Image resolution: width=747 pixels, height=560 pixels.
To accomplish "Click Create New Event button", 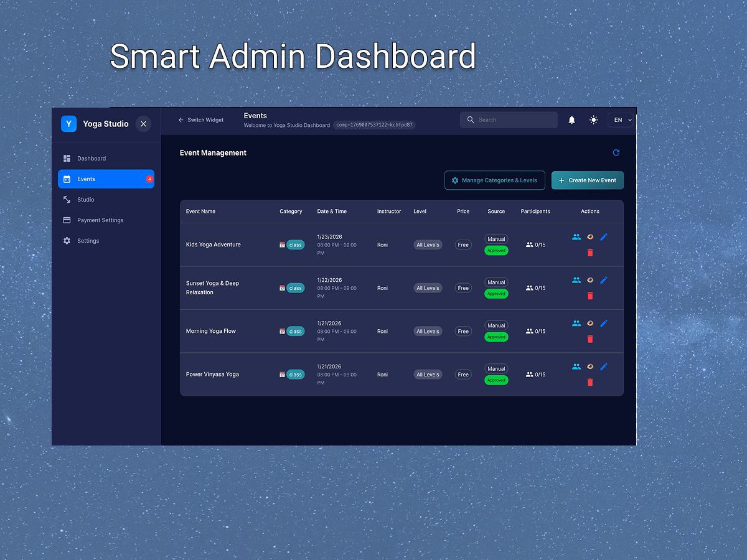I will [588, 180].
